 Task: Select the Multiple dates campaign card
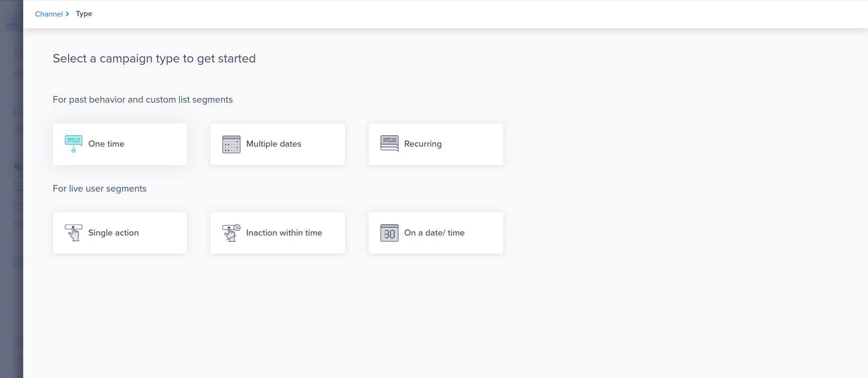277,144
